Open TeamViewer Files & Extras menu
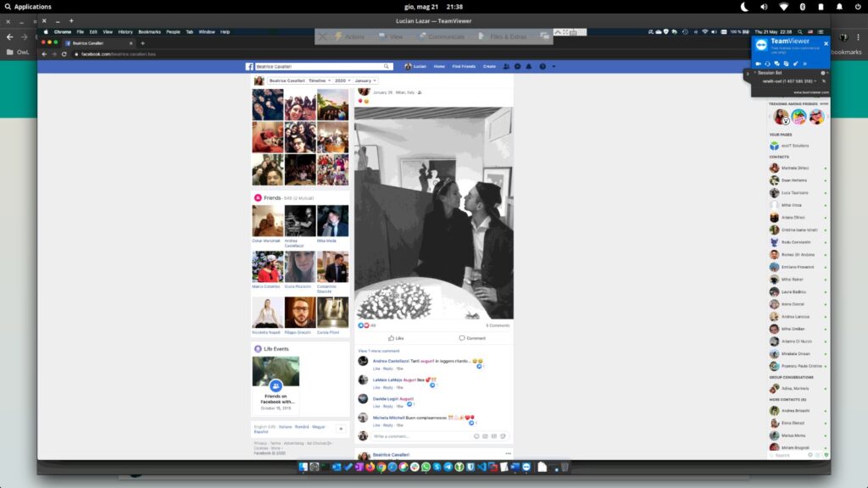 pyautogui.click(x=504, y=36)
